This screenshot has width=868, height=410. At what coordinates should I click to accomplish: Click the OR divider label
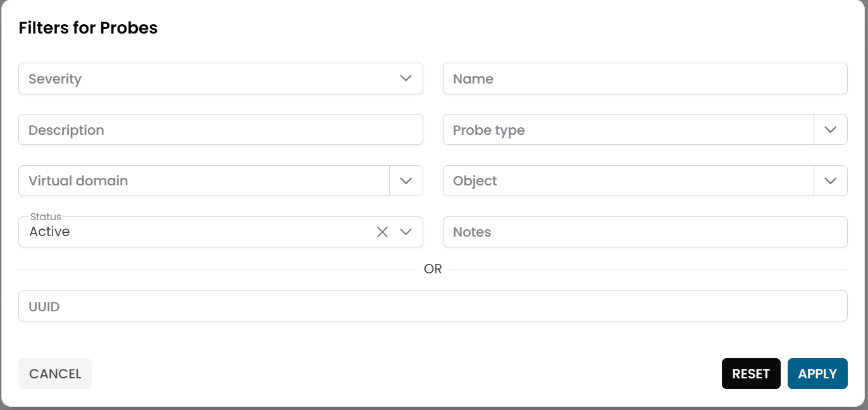click(433, 269)
